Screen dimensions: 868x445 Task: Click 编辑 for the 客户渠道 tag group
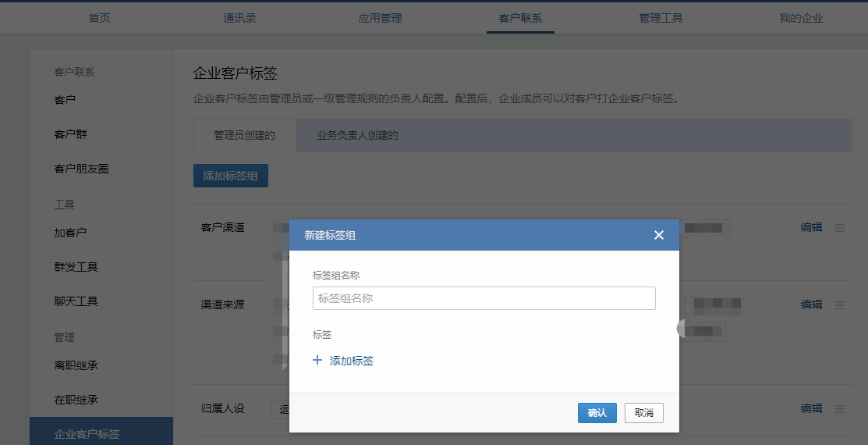pyautogui.click(x=811, y=228)
